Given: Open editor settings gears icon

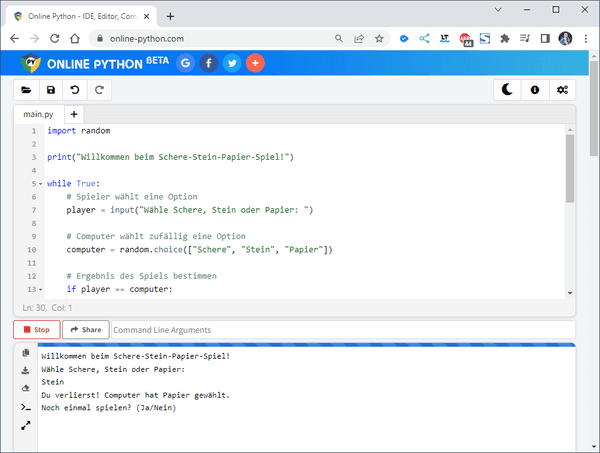Looking at the screenshot, I should coord(563,90).
